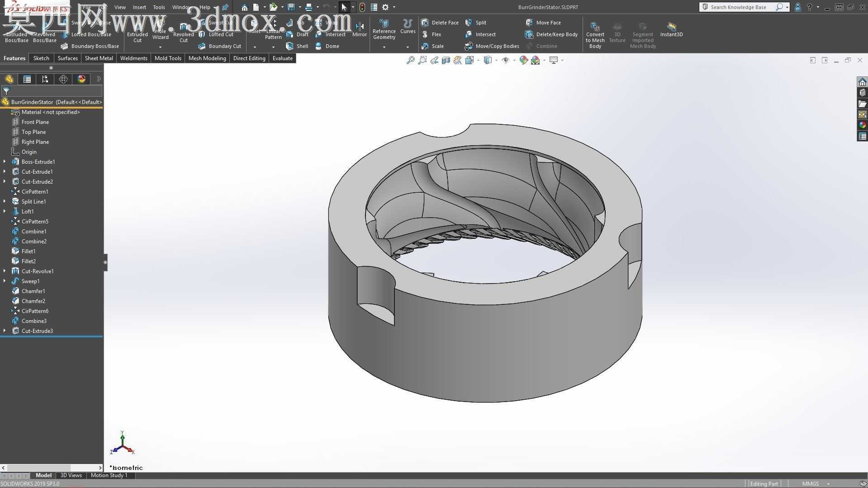Open Custom Properties in the task pane
The image size is (868, 488).
[x=862, y=136]
